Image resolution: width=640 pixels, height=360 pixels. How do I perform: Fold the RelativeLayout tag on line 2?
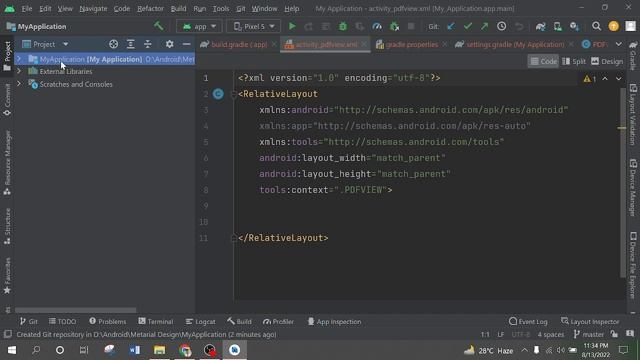233,94
